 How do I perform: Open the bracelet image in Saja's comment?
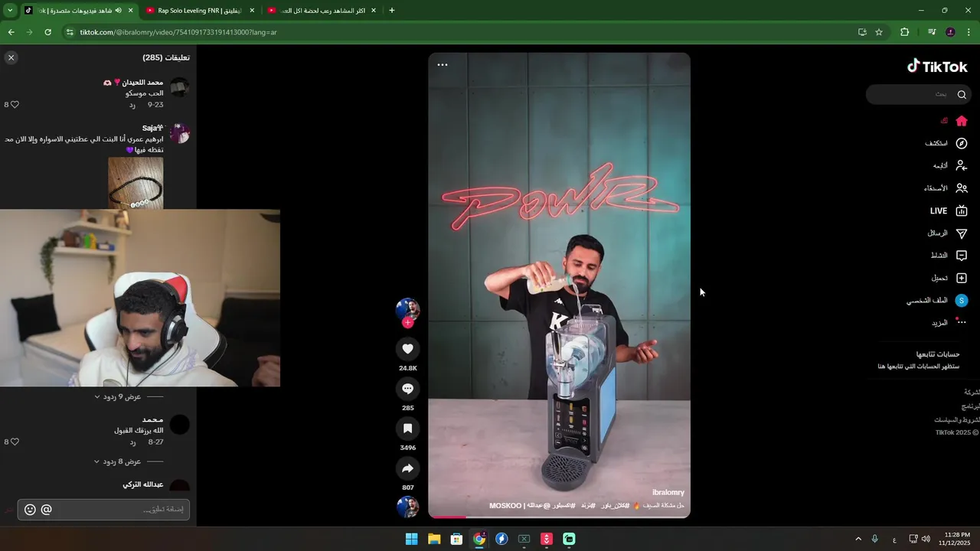click(x=136, y=183)
